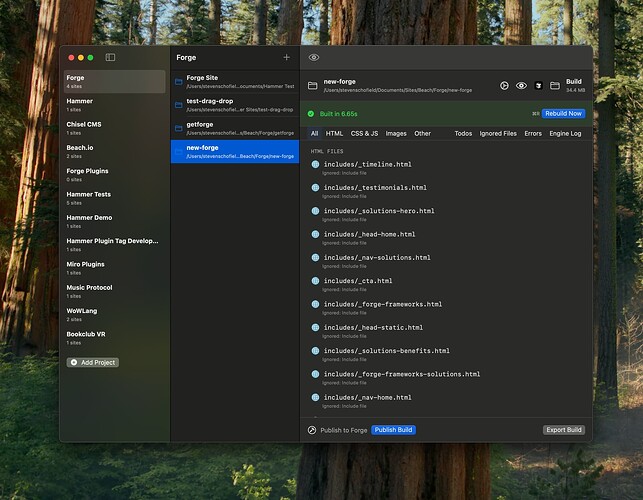Select the Hammer Tests project
The width and height of the screenshot is (643, 500).
114,198
